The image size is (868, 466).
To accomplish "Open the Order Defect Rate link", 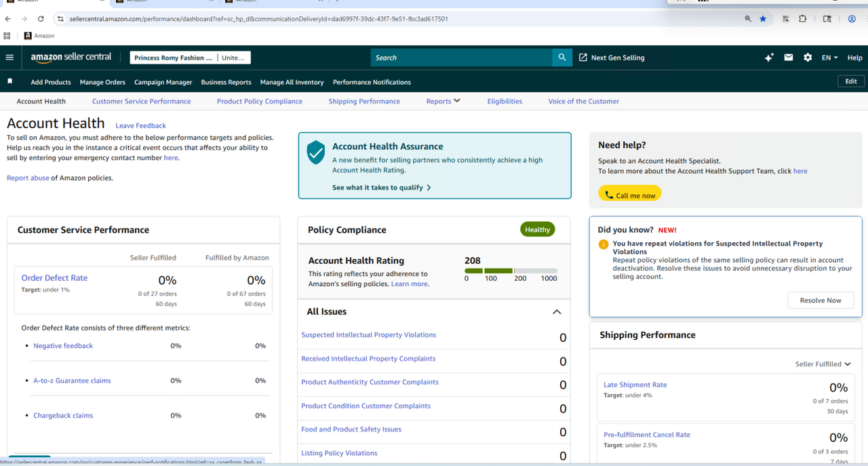I will (x=54, y=278).
